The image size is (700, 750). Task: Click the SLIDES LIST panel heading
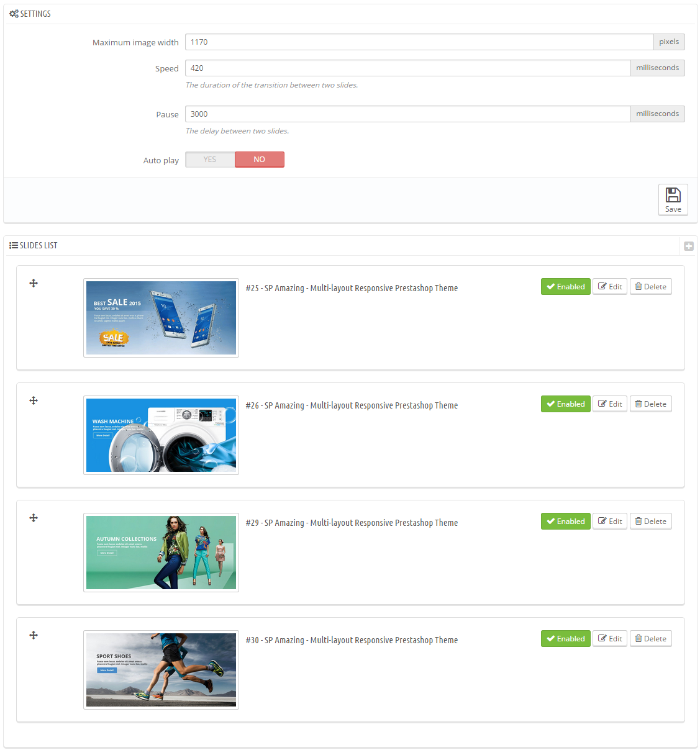coord(34,246)
